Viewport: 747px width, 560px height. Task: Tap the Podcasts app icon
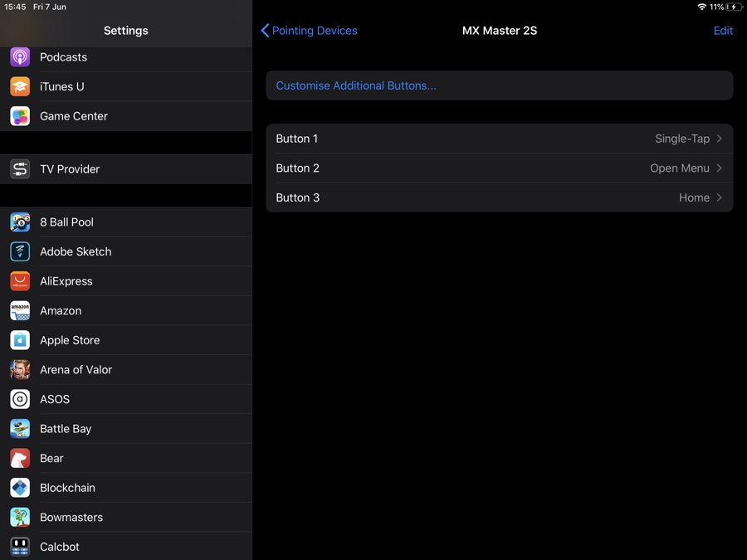(x=20, y=57)
